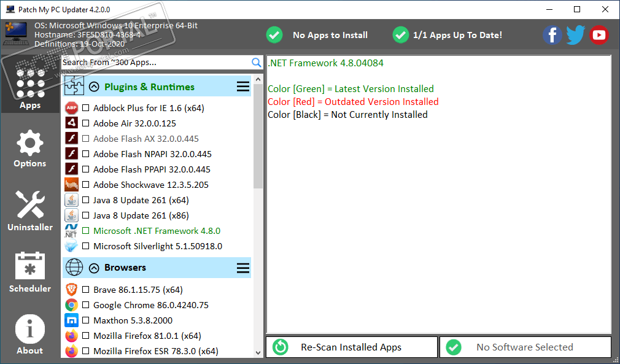
Task: Click the Adobe Shockwave icon
Action: 72,185
